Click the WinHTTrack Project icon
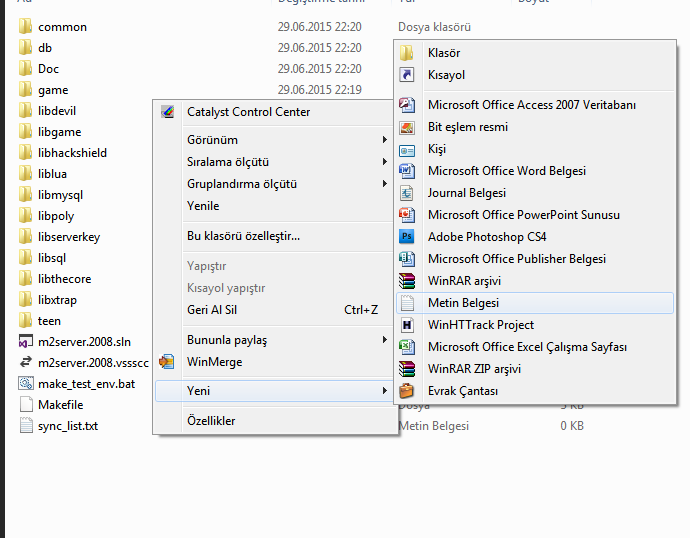The width and height of the screenshot is (690, 538). click(407, 325)
